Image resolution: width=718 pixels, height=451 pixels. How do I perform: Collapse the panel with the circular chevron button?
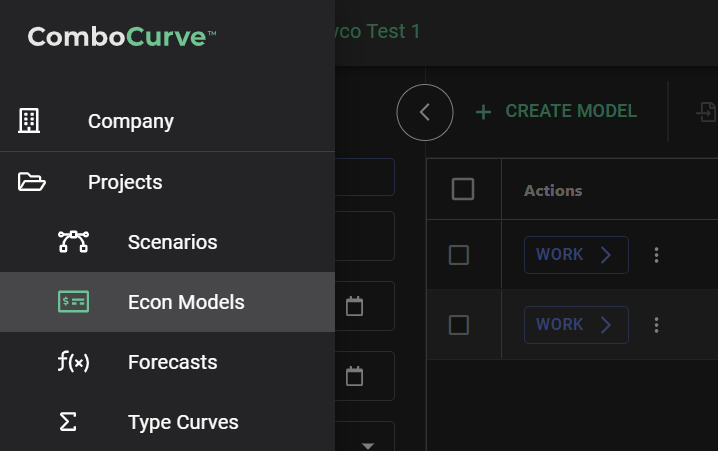425,112
